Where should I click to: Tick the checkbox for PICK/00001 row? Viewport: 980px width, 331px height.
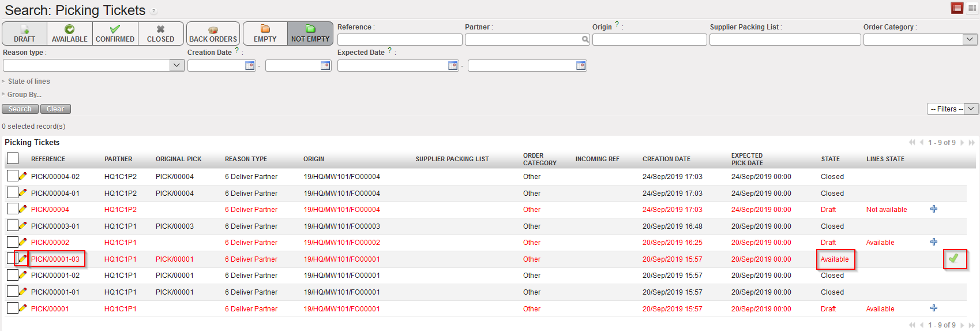pyautogui.click(x=13, y=308)
